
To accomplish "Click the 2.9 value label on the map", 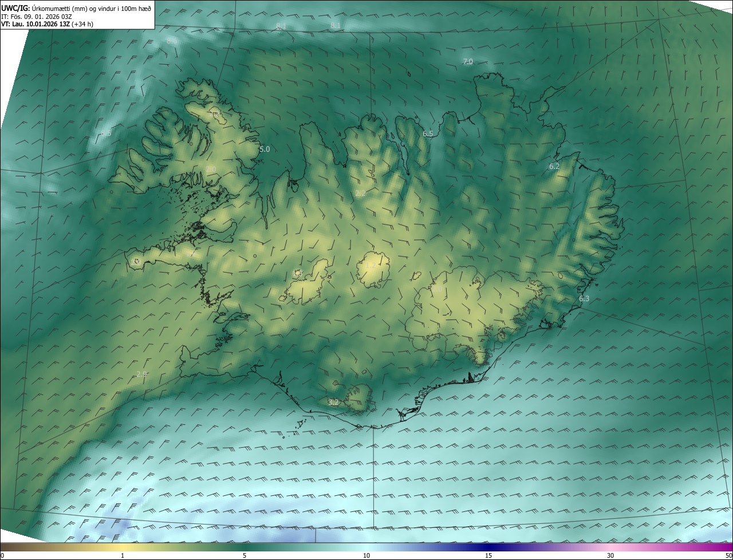I will [142, 374].
